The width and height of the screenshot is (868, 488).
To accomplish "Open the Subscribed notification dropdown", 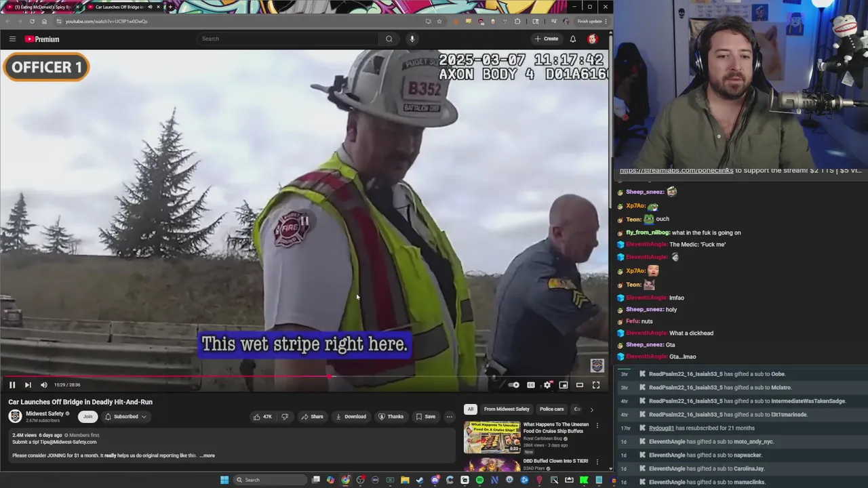I will (x=126, y=417).
